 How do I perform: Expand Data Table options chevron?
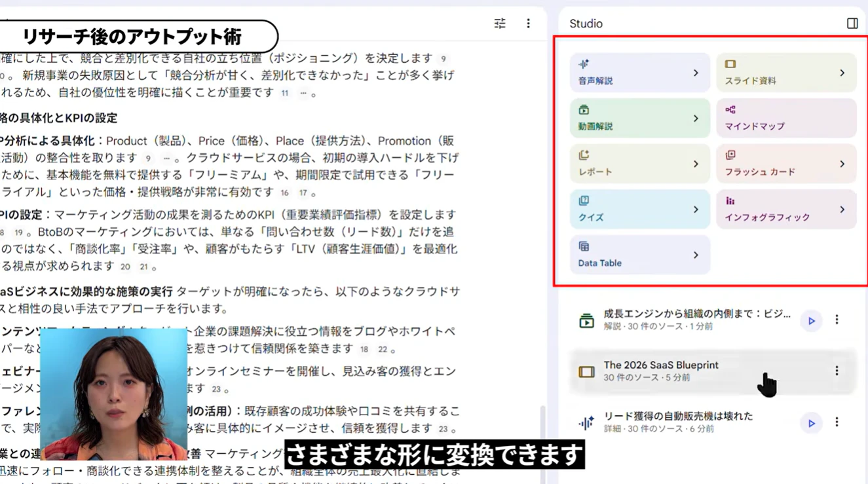(696, 255)
